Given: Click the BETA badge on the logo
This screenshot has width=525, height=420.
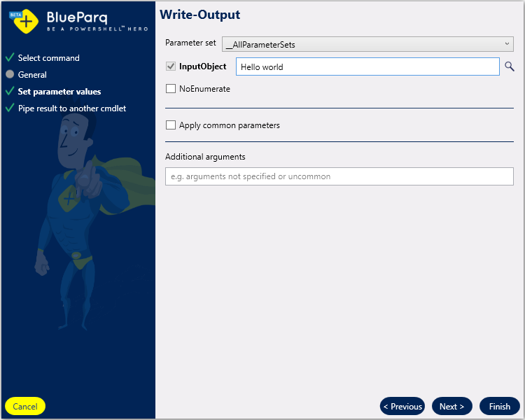Looking at the screenshot, I should (x=15, y=14).
